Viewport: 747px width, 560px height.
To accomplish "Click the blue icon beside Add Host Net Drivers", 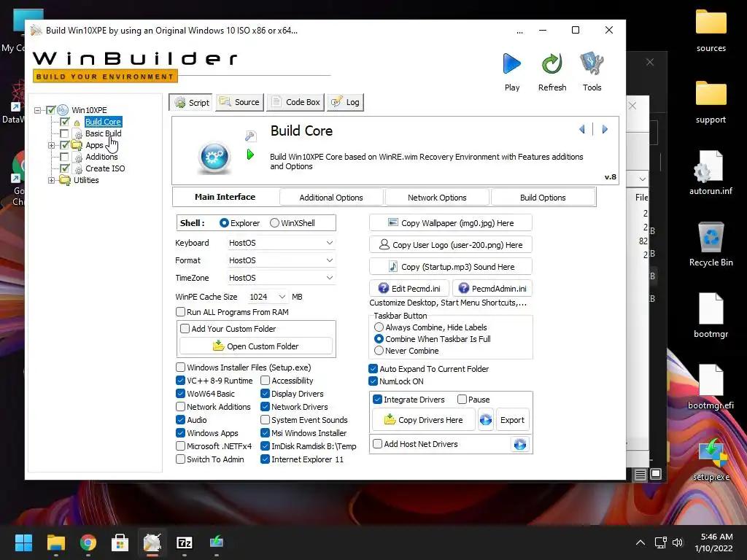I will pos(519,444).
